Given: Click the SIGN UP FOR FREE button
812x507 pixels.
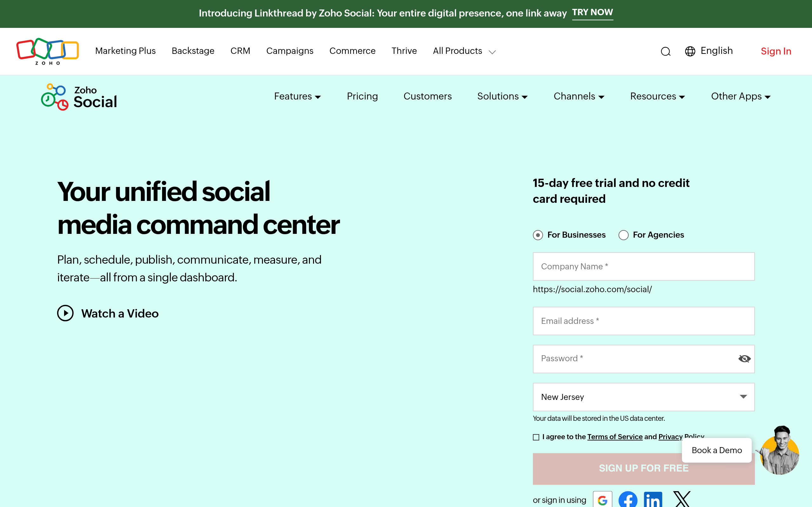Looking at the screenshot, I should 643,468.
